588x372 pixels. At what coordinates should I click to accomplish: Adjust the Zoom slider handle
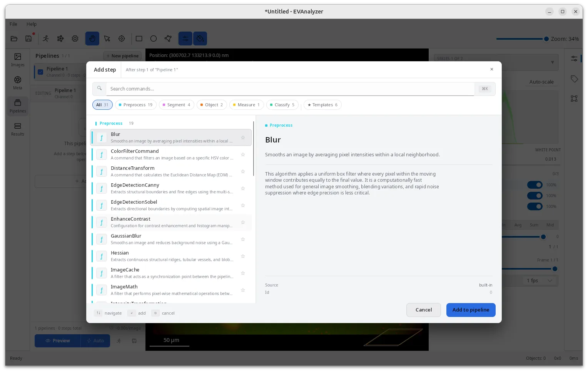coord(546,39)
